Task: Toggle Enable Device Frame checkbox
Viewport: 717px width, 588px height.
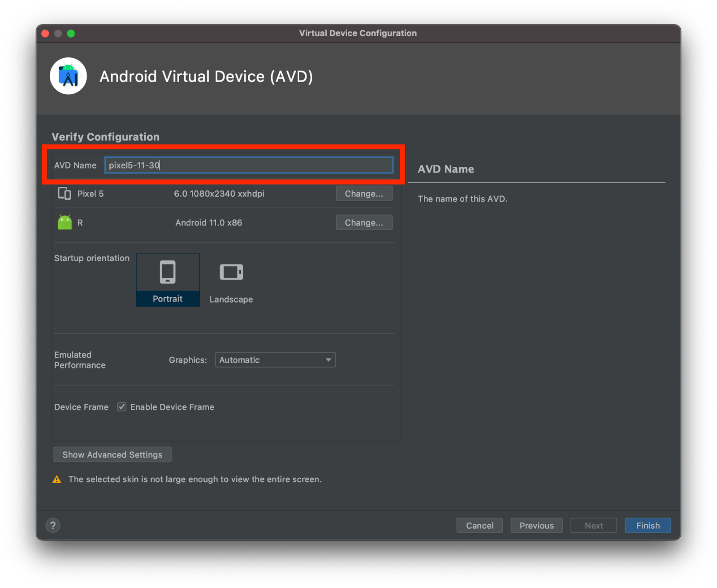Action: [121, 407]
